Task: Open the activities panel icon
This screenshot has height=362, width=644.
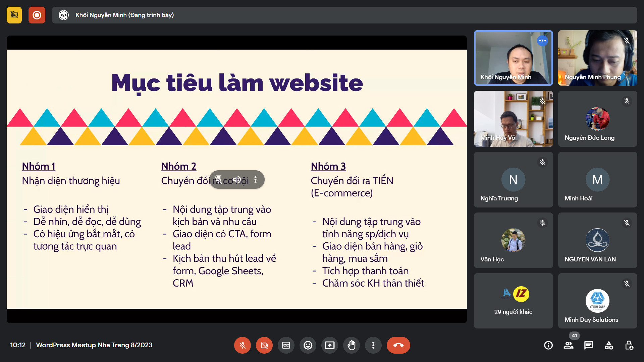Action: (609, 345)
